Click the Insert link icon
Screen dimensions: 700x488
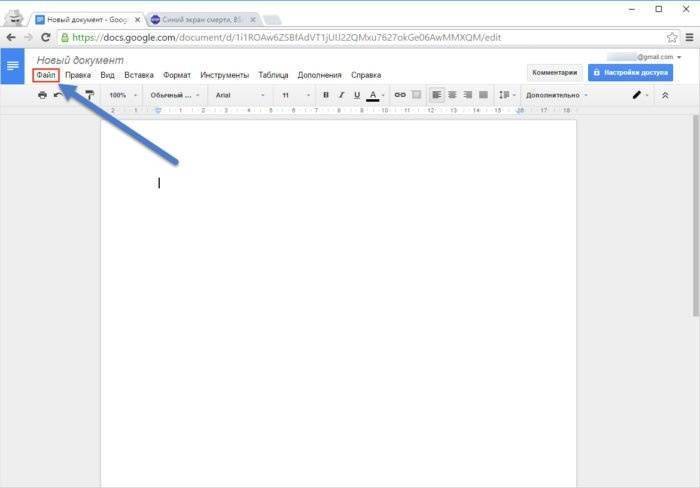pyautogui.click(x=400, y=95)
